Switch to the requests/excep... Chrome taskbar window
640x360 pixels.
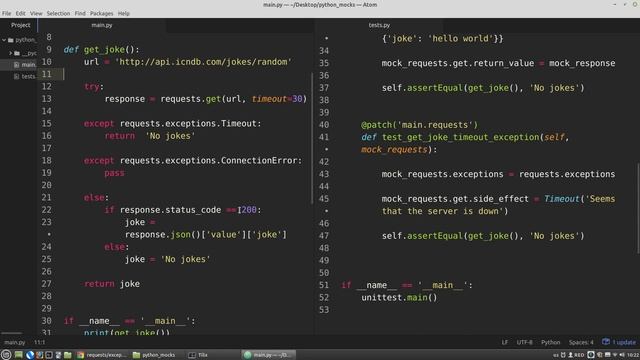tap(102, 355)
